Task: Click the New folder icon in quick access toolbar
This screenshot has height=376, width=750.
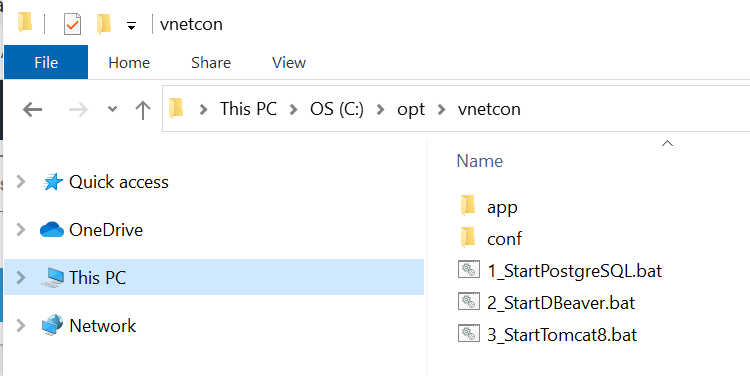Action: coord(104,24)
